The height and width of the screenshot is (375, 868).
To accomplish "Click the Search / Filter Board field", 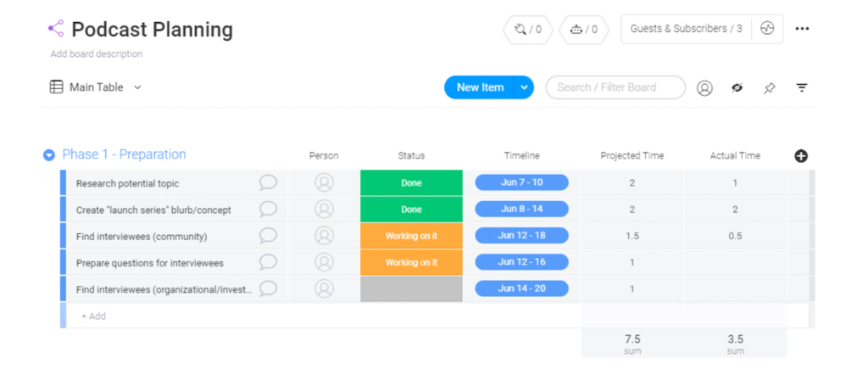I will point(615,87).
